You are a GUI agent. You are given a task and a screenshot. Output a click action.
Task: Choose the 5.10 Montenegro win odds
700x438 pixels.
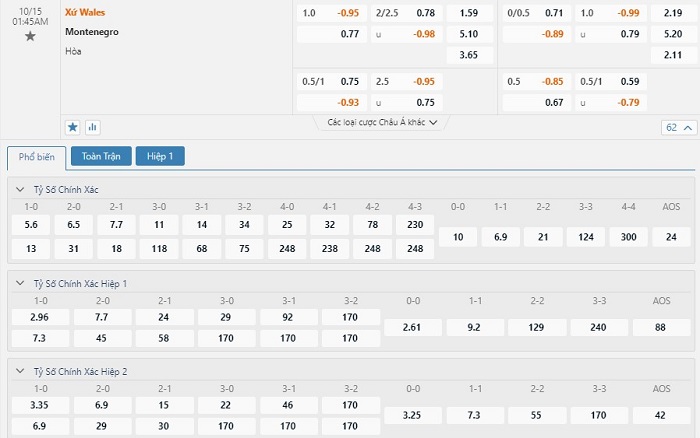click(x=469, y=34)
